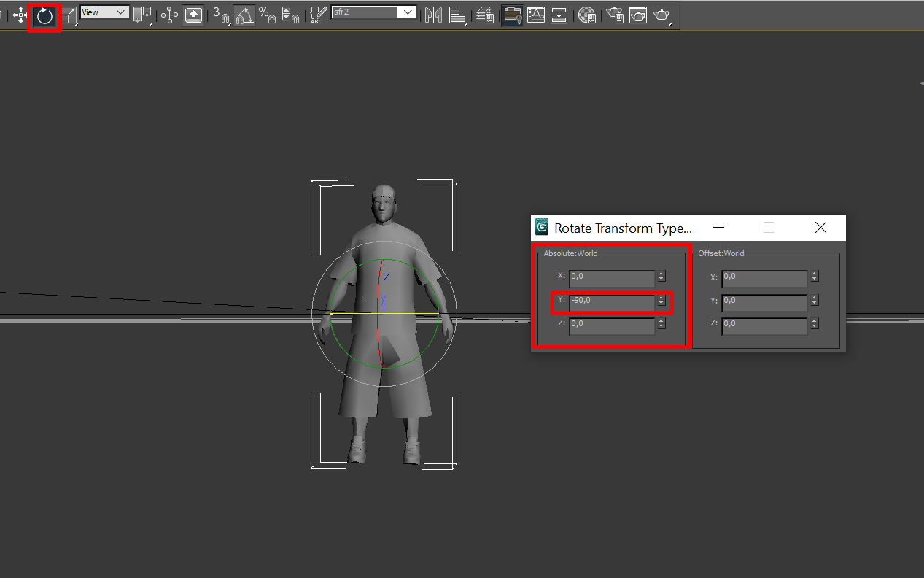This screenshot has width=924, height=578.
Task: Select the Move tool
Action: pyautogui.click(x=20, y=15)
